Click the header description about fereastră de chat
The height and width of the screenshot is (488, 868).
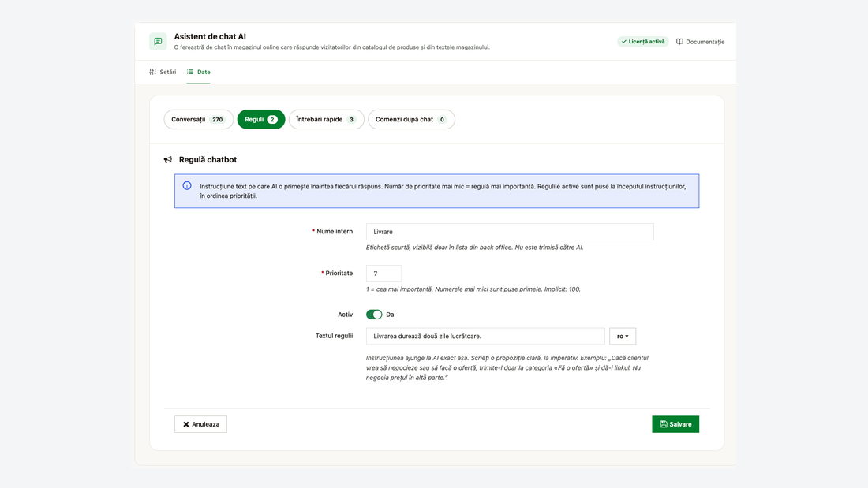[332, 47]
